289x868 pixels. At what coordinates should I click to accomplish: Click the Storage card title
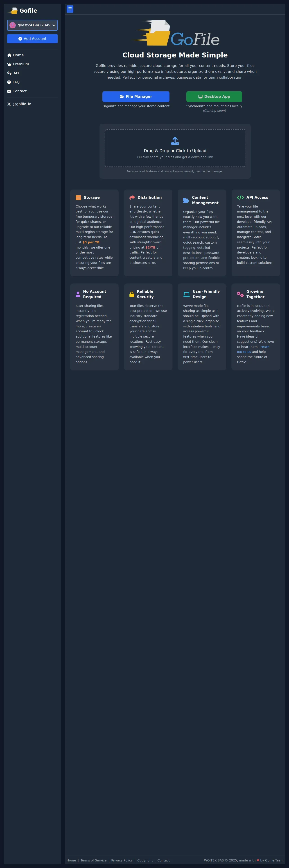click(x=92, y=198)
